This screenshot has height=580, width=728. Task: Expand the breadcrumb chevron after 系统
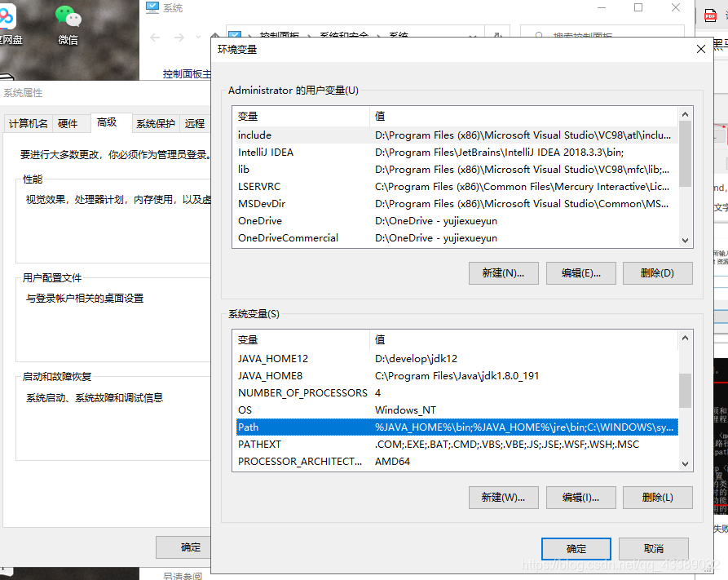[x=471, y=36]
